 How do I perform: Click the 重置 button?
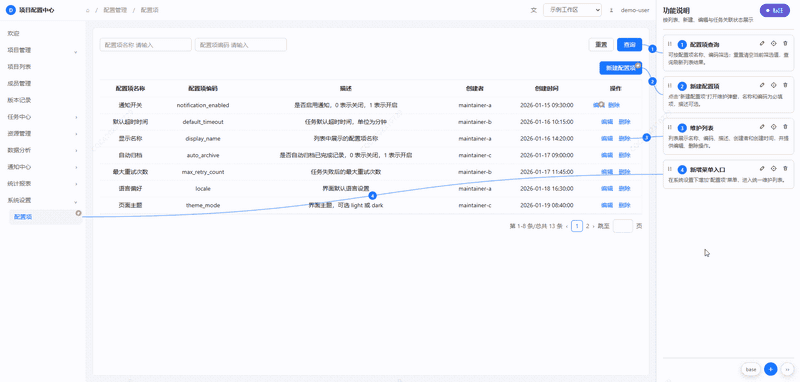pyautogui.click(x=601, y=45)
